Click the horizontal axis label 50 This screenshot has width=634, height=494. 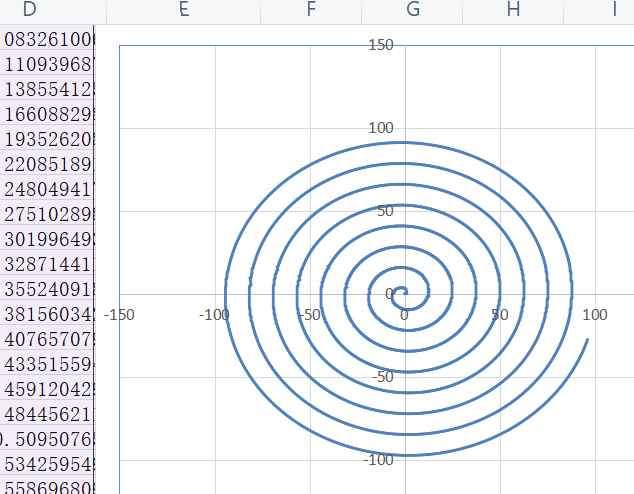(500, 315)
